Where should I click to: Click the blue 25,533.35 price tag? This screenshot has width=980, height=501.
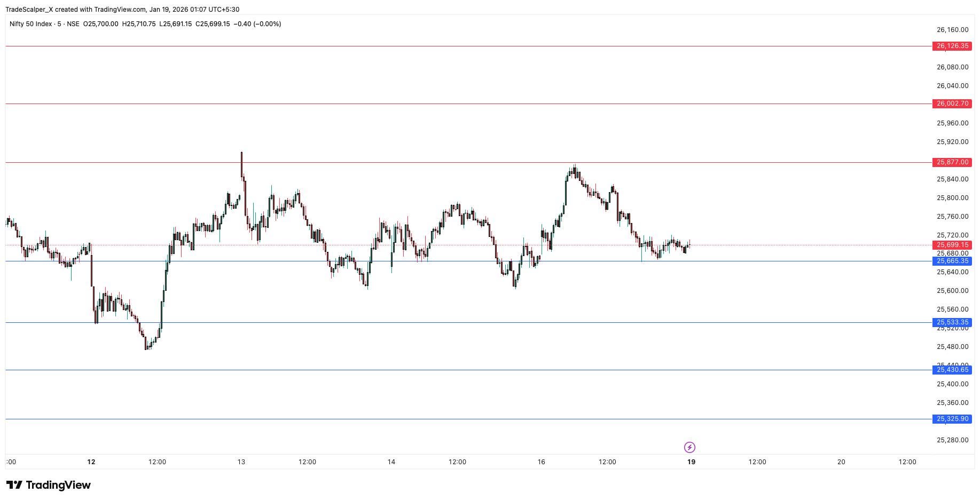(x=952, y=322)
